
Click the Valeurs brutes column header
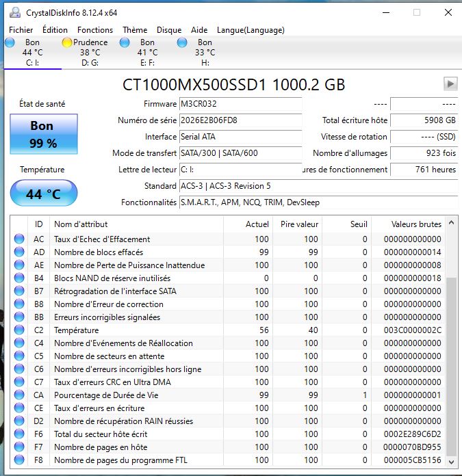point(408,224)
